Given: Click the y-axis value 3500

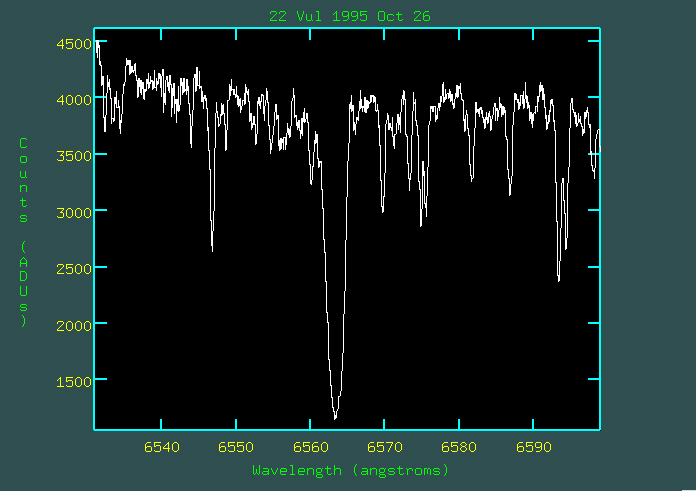Looking at the screenshot, I should tap(74, 156).
